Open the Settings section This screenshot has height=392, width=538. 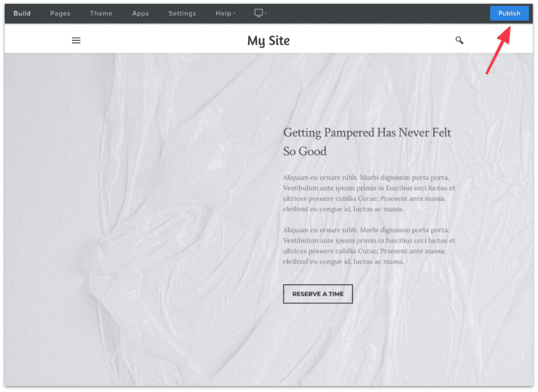click(181, 13)
